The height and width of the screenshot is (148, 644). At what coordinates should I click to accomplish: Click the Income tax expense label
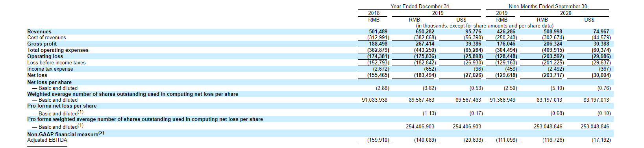[50, 69]
